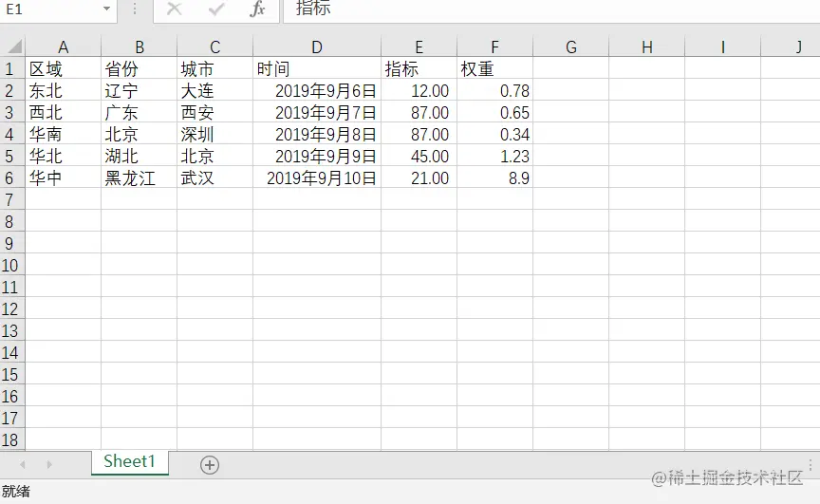This screenshot has height=504, width=820.
Task: Select the header cell 权重
Action: (494, 68)
